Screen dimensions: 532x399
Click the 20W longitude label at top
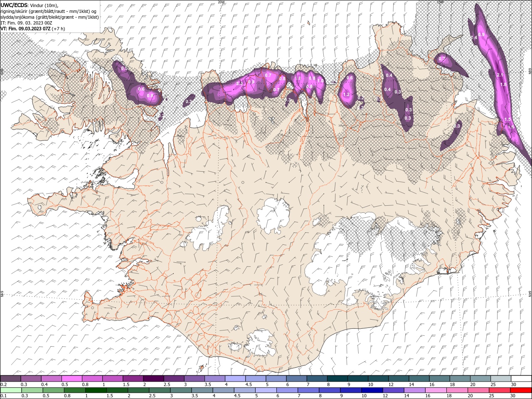coord(222,2)
